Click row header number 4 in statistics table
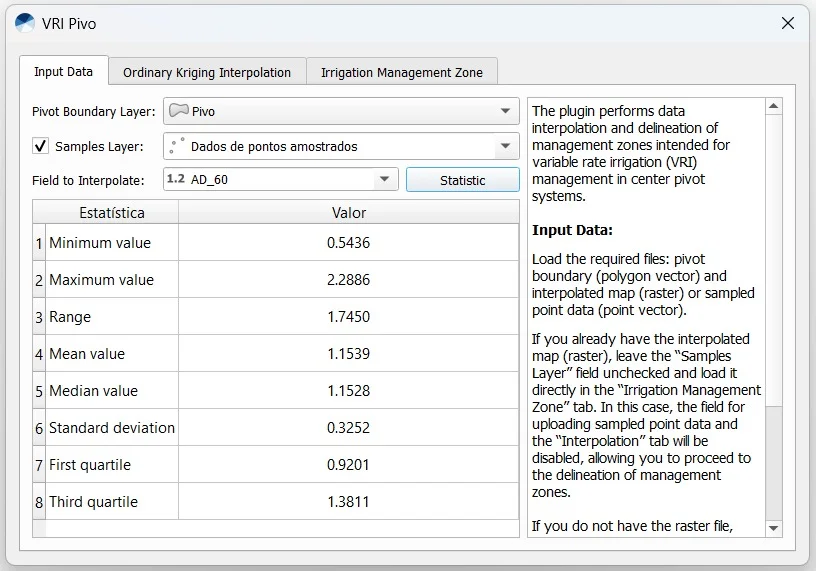The image size is (816, 571). point(39,354)
